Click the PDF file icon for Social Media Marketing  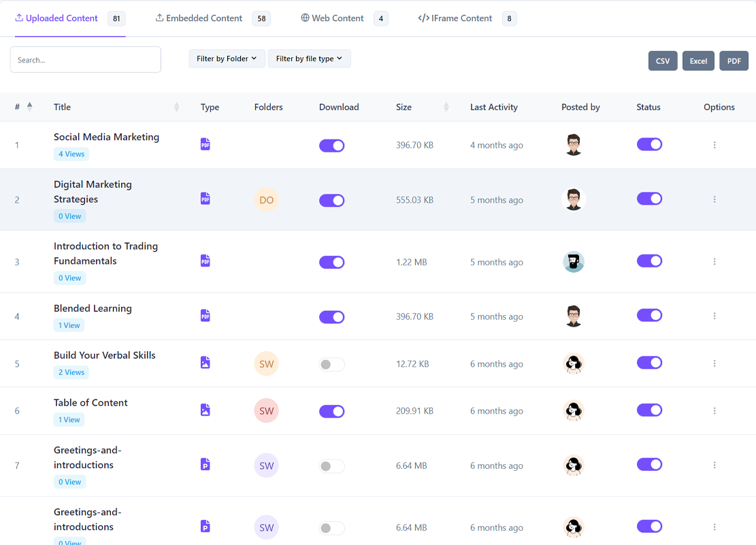[206, 144]
